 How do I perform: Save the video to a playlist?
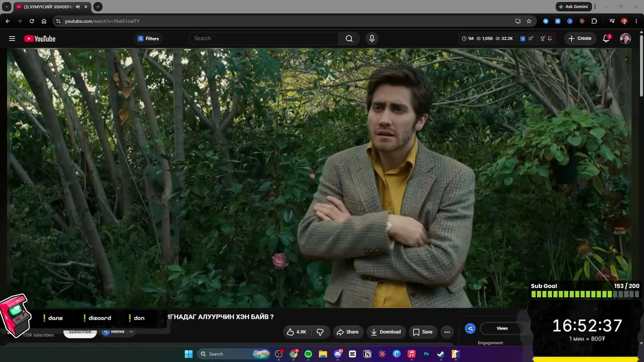(x=423, y=332)
